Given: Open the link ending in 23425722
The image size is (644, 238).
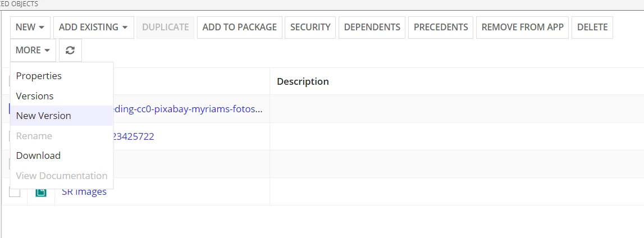Looking at the screenshot, I should pos(134,136).
